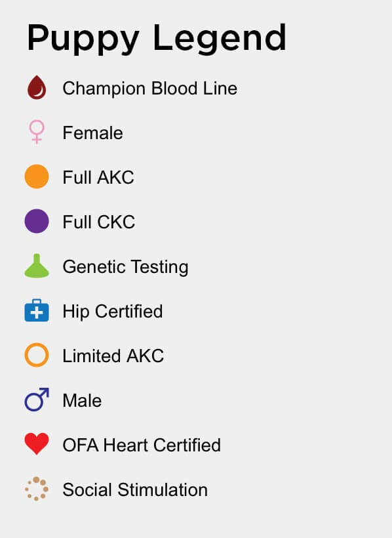Click the Hip Certified label

coord(113,312)
